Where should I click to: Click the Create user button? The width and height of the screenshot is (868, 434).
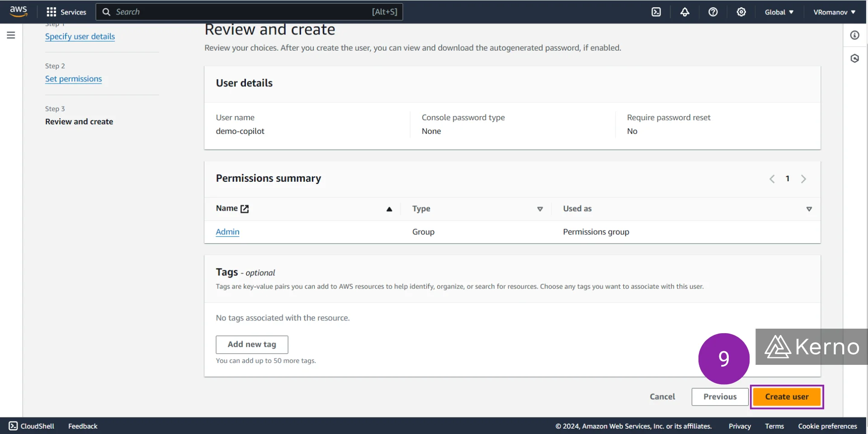click(787, 396)
